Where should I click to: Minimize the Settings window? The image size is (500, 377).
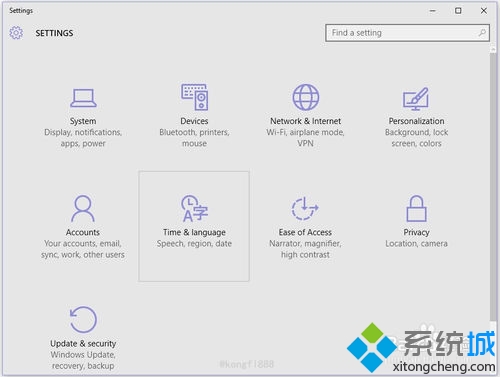pos(433,11)
